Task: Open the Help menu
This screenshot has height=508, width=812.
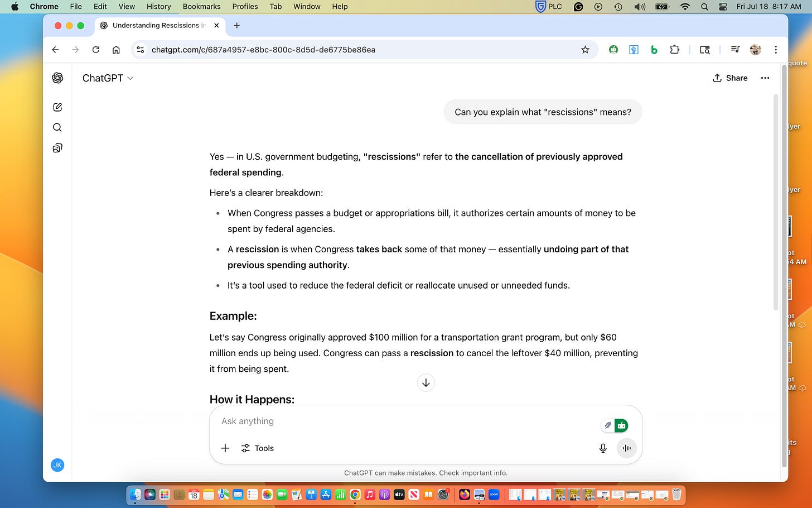Action: tap(340, 7)
